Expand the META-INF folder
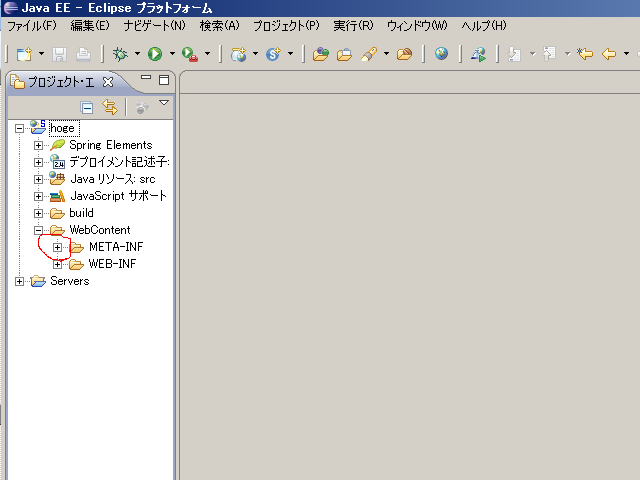Image resolution: width=640 pixels, height=480 pixels. (58, 247)
